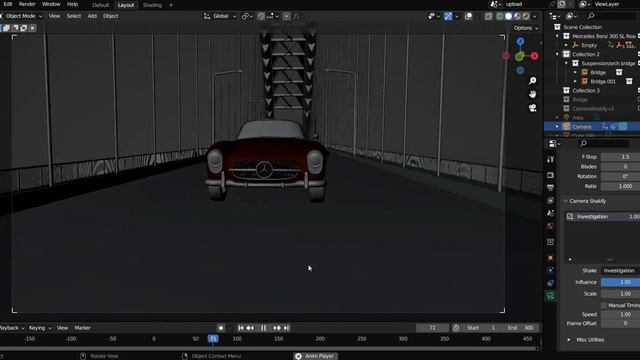Open the Global transform orientation dropdown
Viewport: 640px width, 360px height.
(x=220, y=16)
